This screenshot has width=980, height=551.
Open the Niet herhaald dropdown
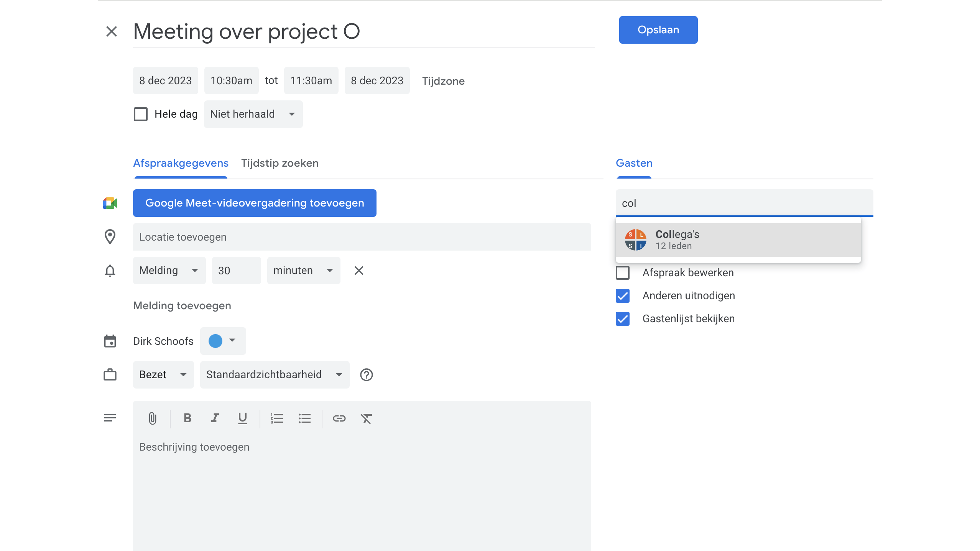point(253,114)
